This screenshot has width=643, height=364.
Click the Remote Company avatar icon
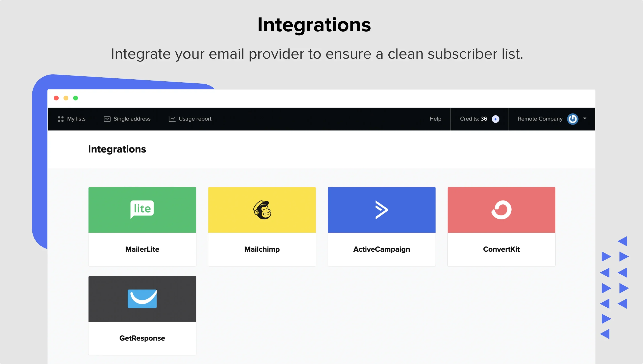pos(572,119)
